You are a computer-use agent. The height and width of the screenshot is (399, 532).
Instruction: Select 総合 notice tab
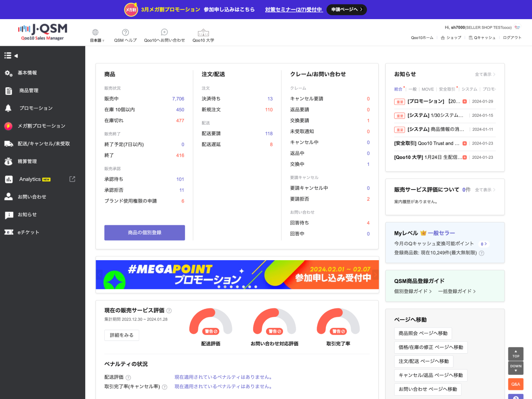399,89
